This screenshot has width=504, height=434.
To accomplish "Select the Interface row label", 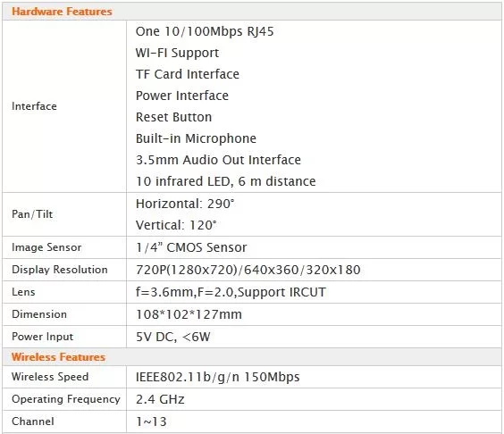I will [34, 106].
